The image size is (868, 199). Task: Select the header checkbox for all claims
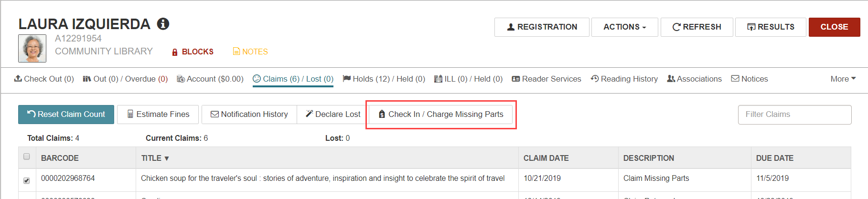tap(27, 157)
